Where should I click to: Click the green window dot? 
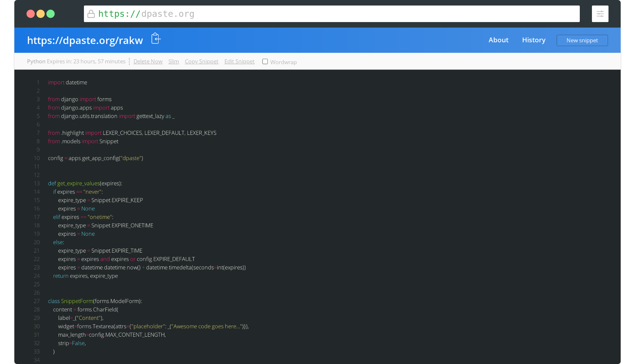click(51, 14)
